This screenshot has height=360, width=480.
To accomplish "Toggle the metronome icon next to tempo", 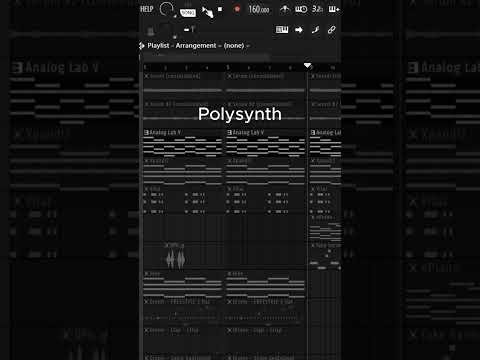I will point(284,9).
